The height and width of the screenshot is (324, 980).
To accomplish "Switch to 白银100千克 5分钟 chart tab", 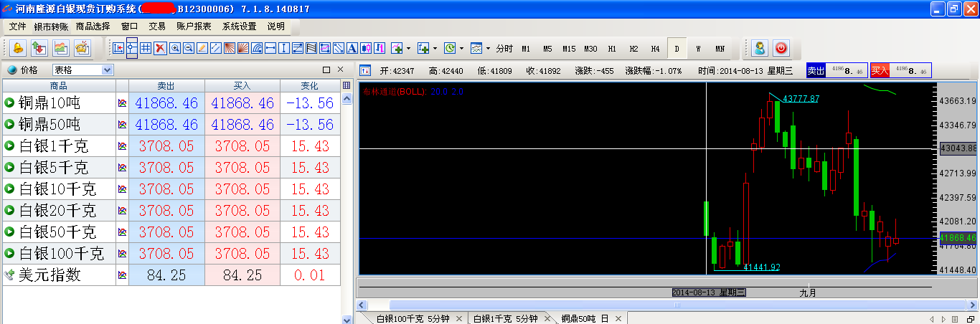I will click(413, 318).
